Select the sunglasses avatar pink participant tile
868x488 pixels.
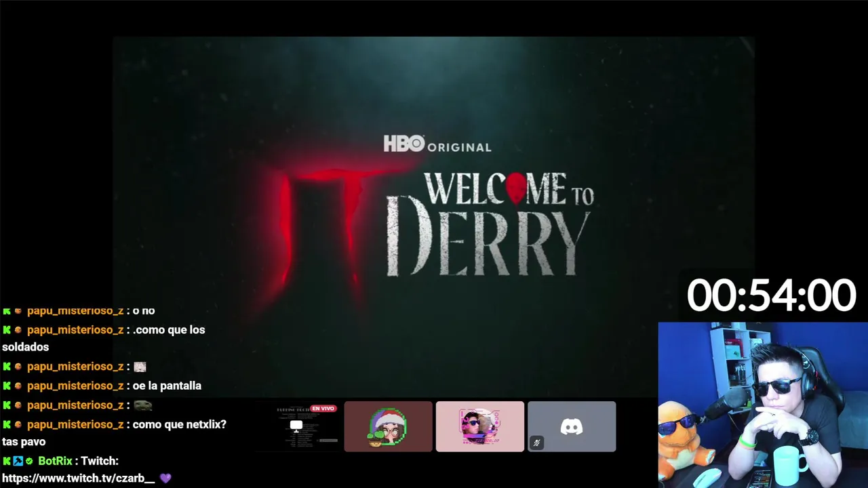click(x=480, y=426)
